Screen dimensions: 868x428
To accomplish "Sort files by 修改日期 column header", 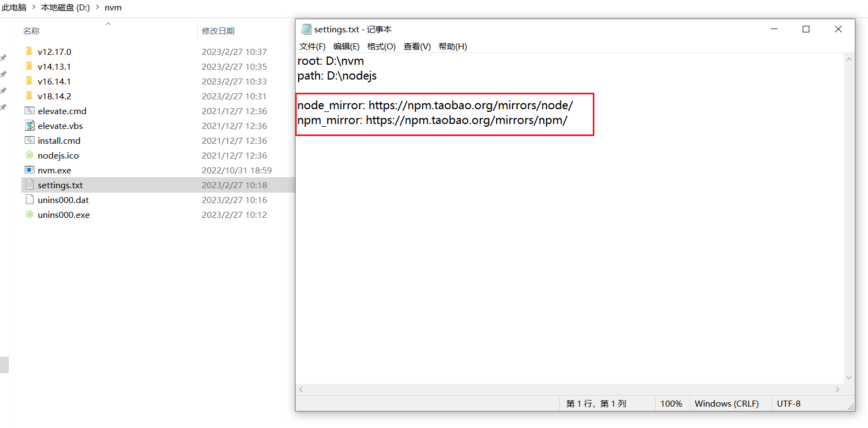I will click(218, 31).
